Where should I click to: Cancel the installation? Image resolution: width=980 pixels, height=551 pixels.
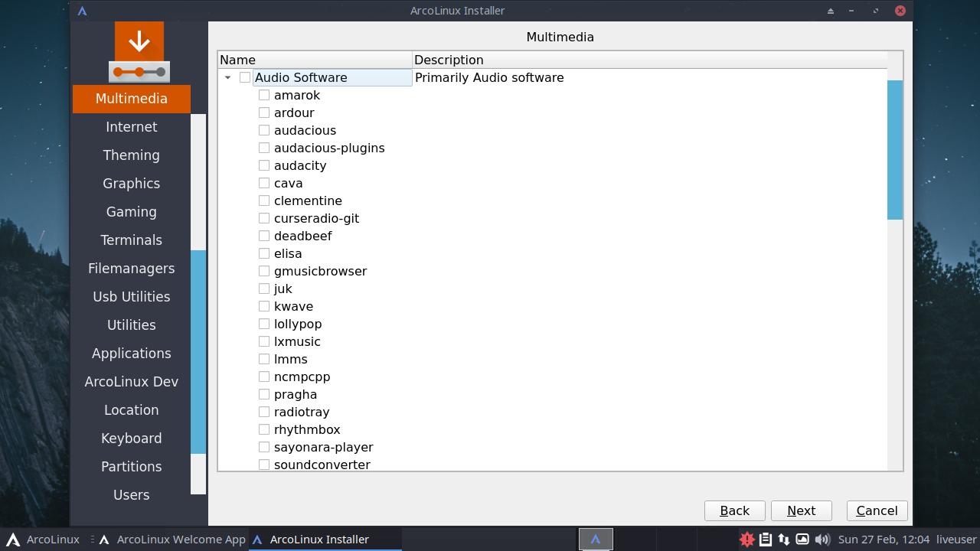point(877,510)
